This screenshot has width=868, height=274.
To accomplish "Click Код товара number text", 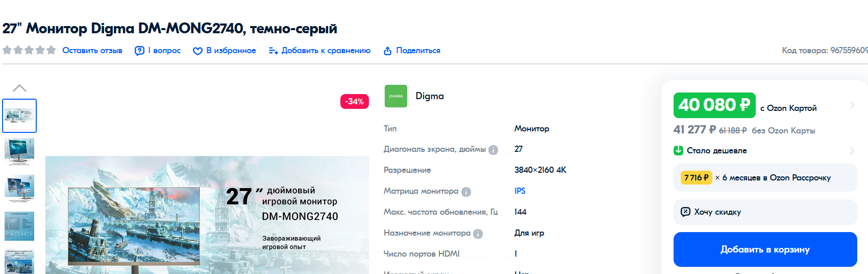I will [825, 50].
